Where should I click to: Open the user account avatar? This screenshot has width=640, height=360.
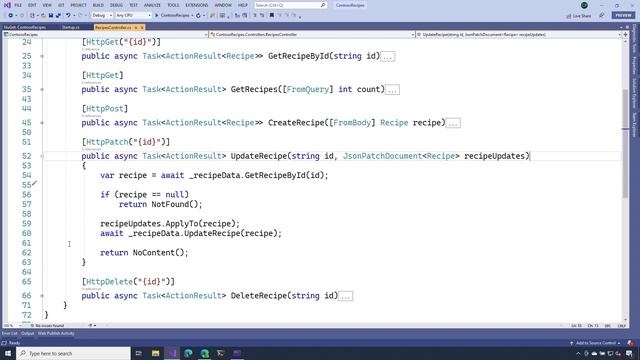coord(584,5)
